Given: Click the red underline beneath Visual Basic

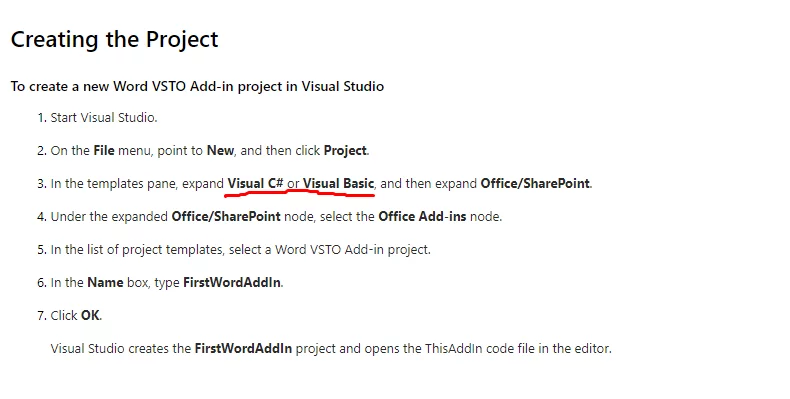Looking at the screenshot, I should coord(339,193).
